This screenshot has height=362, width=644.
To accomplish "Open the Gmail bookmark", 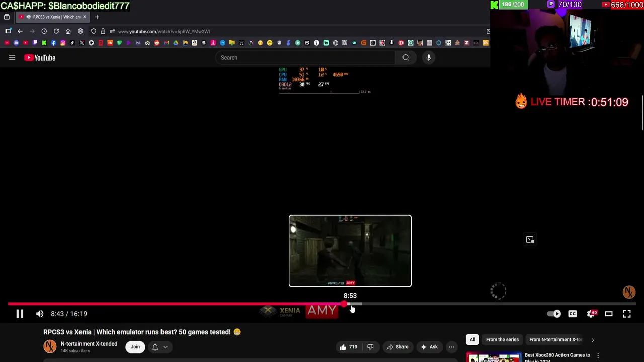I will [166, 43].
